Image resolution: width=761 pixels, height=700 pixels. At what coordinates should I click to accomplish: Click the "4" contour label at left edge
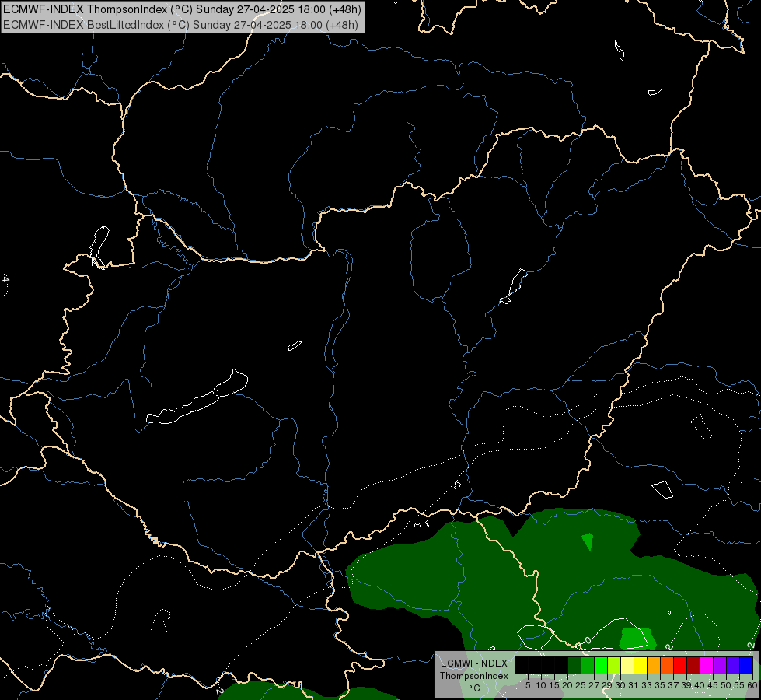click(x=5, y=279)
